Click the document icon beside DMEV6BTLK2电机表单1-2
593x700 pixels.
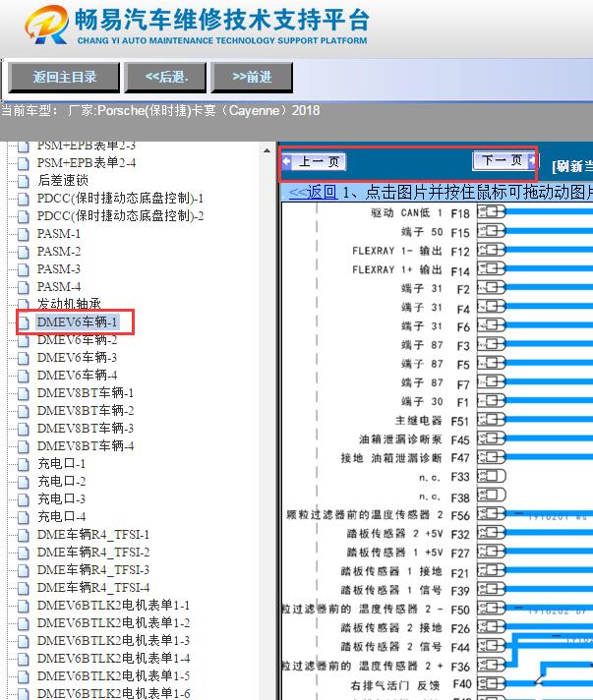pos(24,623)
